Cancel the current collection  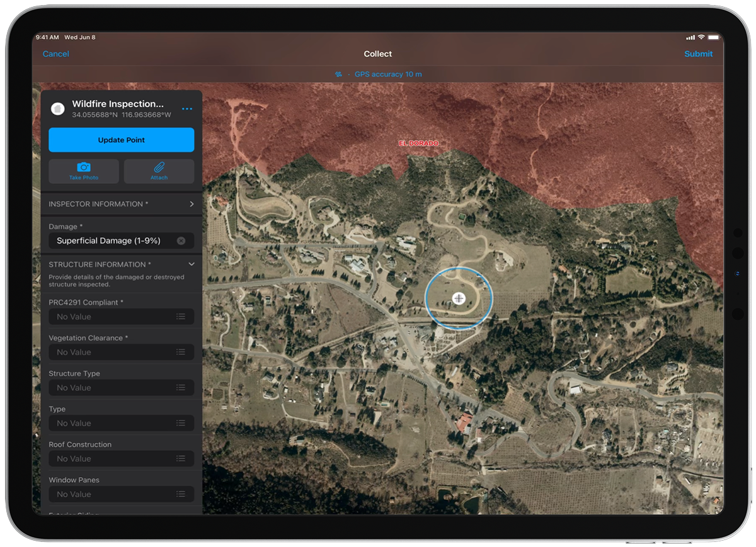55,54
